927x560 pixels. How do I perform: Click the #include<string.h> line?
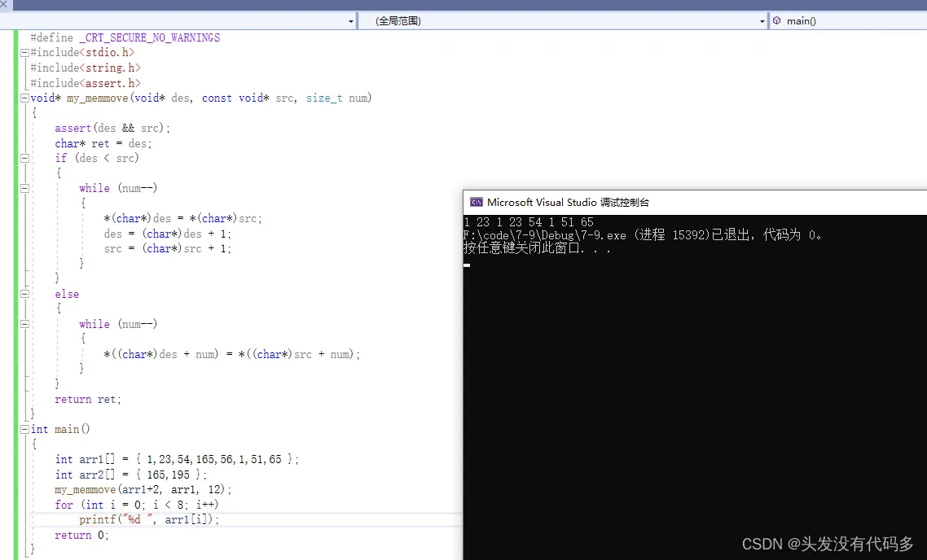click(x=86, y=68)
